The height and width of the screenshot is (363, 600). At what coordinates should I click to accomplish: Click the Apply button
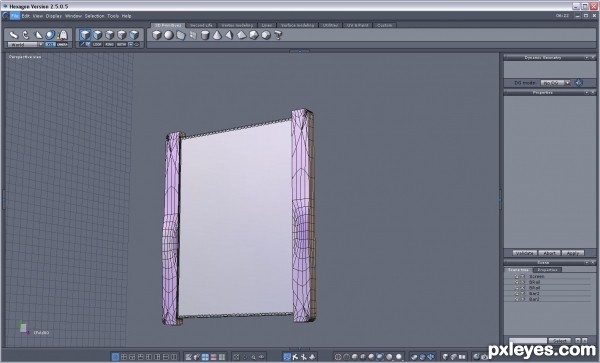pyautogui.click(x=572, y=253)
